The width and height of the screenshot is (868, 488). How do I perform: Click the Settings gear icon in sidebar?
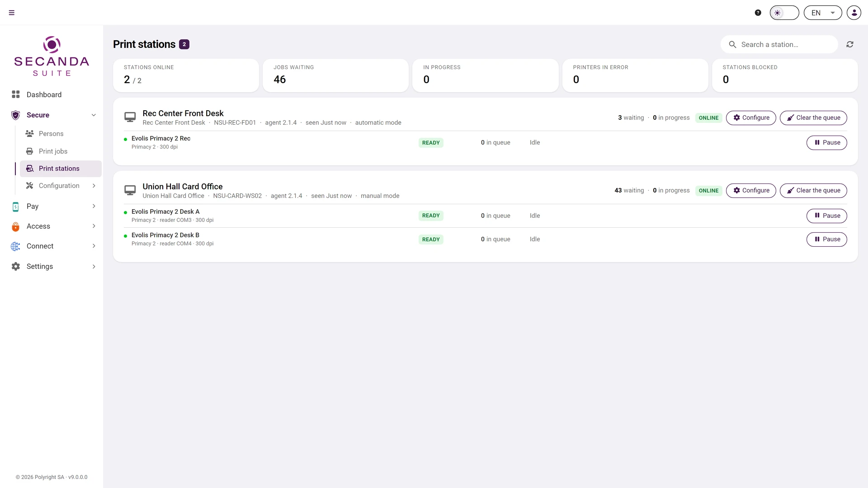pyautogui.click(x=16, y=267)
